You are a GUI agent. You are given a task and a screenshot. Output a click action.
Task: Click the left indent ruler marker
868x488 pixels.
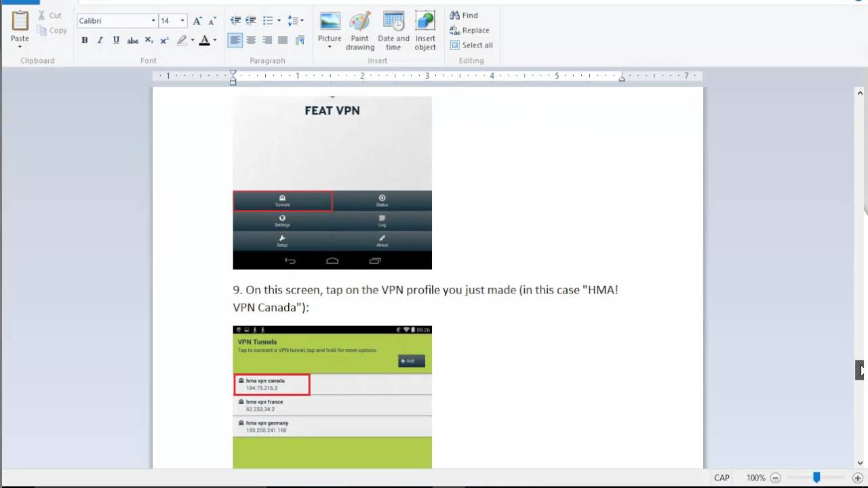[x=233, y=81]
